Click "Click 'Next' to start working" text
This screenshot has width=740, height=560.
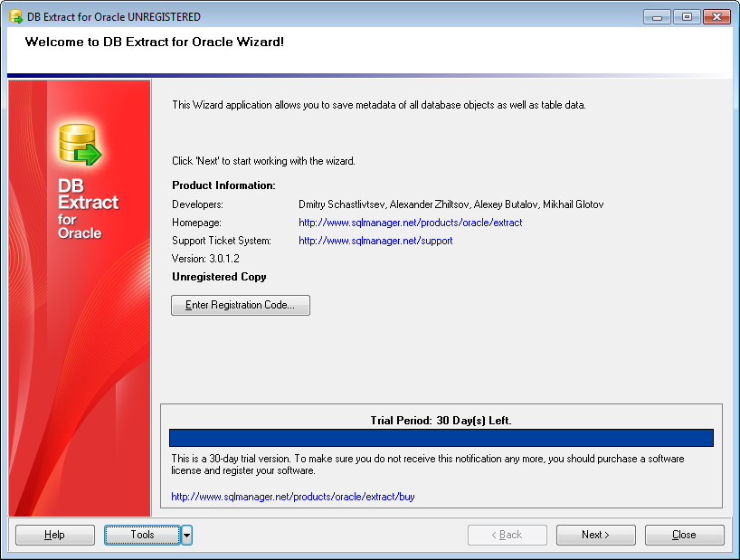coord(263,161)
